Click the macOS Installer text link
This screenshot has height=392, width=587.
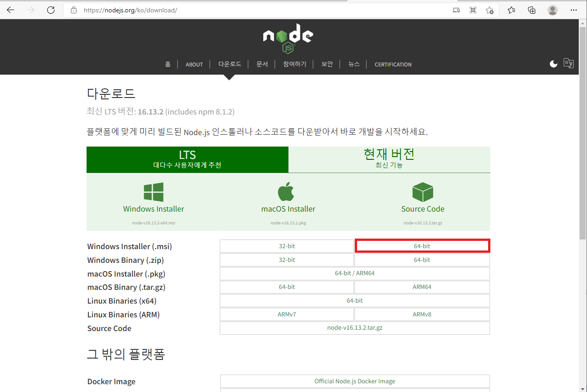(x=288, y=209)
